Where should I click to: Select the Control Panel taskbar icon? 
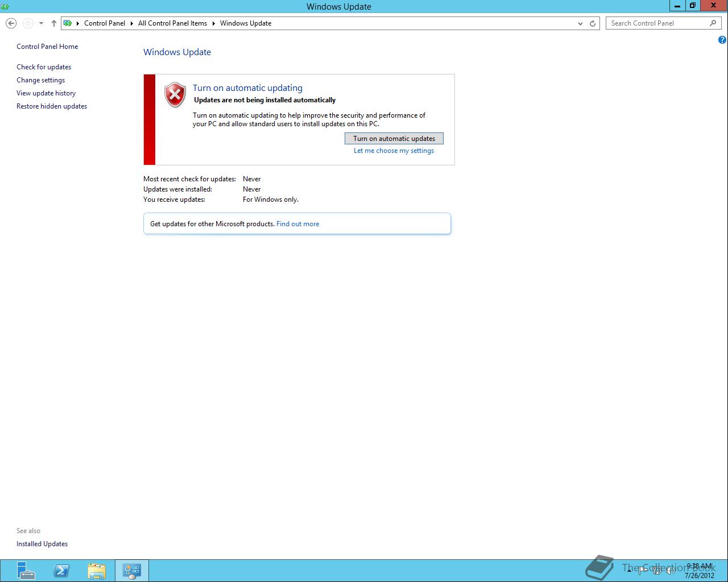pos(132,571)
